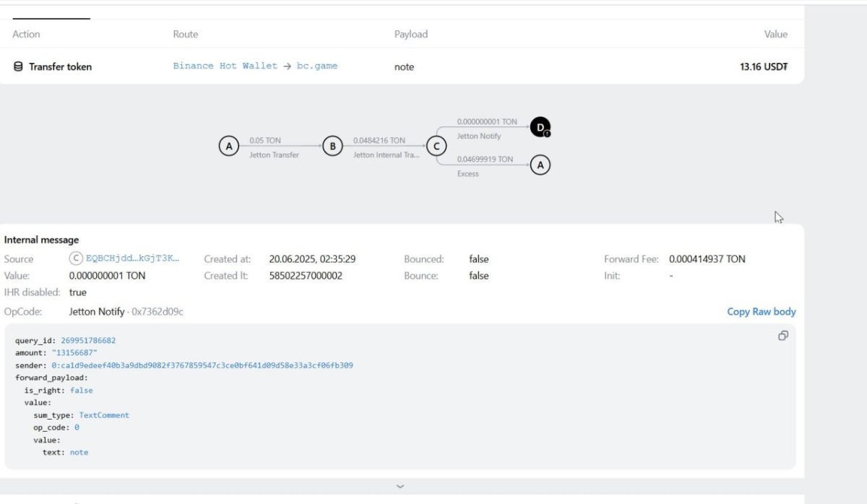
Task: Click the circled C icon beside Source
Action: pyautogui.click(x=76, y=258)
